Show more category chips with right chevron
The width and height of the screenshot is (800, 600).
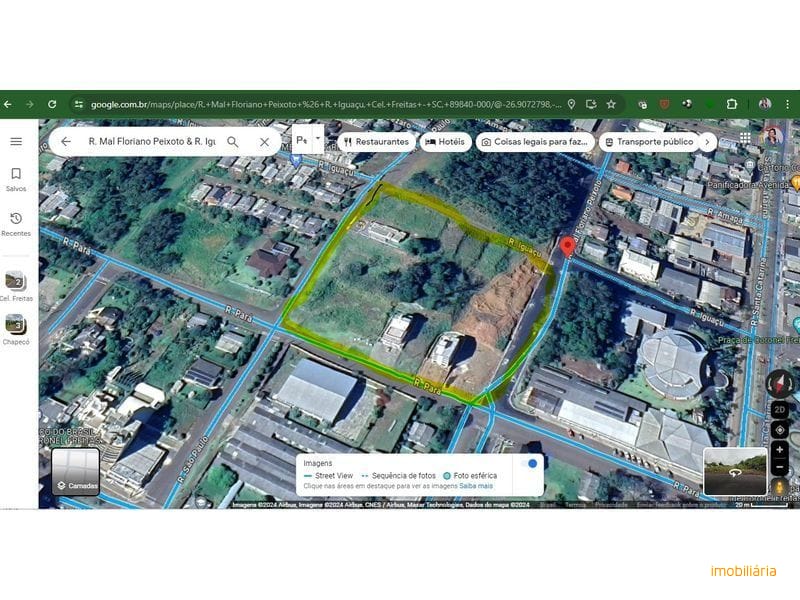707,142
